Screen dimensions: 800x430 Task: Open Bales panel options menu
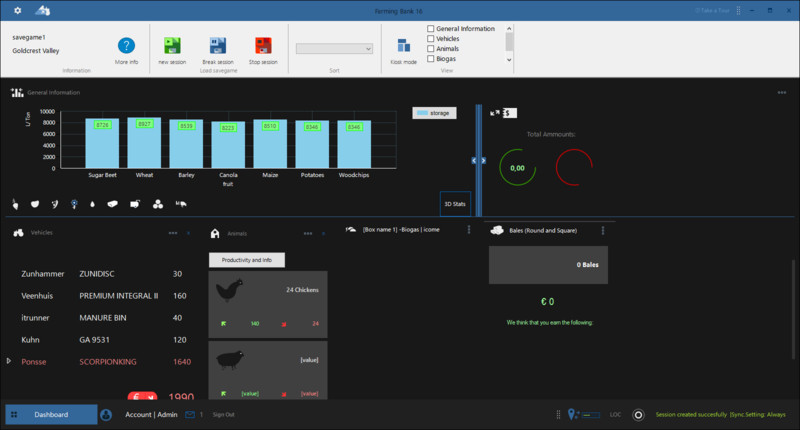[603, 230]
